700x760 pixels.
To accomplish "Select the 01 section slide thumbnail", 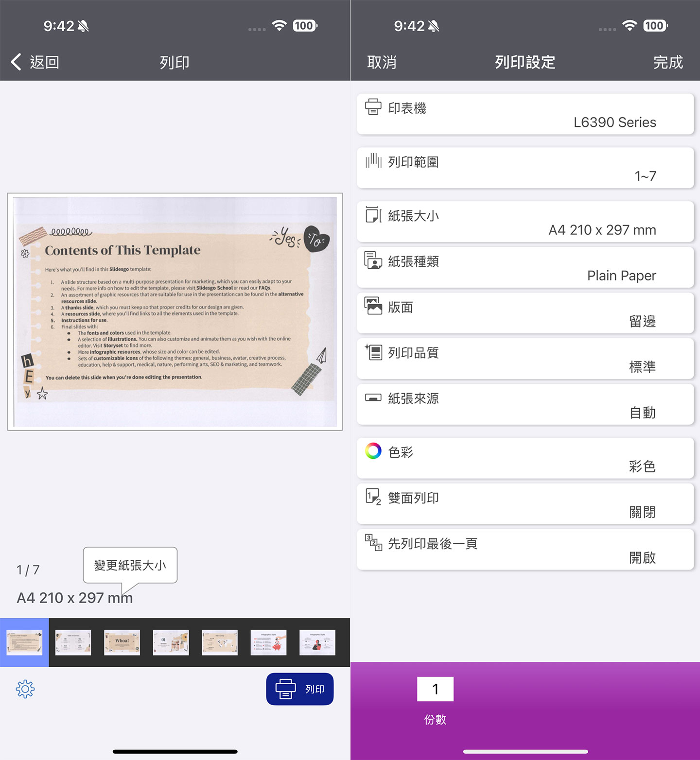I will point(171,642).
